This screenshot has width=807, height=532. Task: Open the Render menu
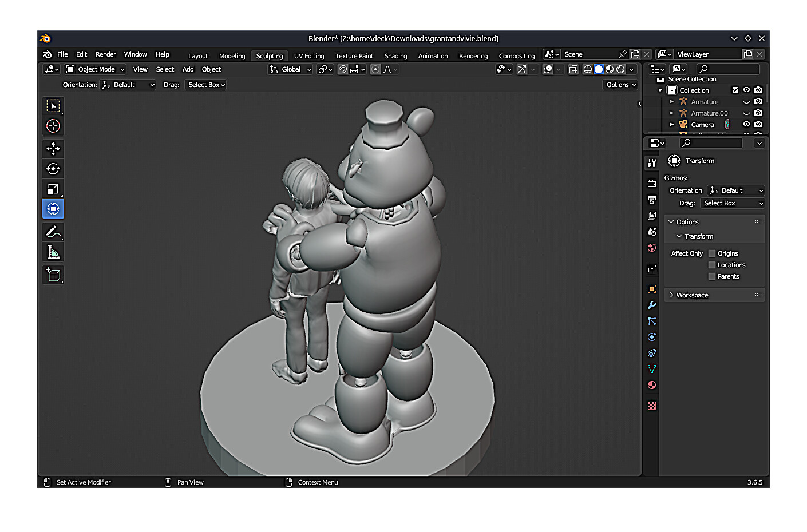pyautogui.click(x=106, y=54)
